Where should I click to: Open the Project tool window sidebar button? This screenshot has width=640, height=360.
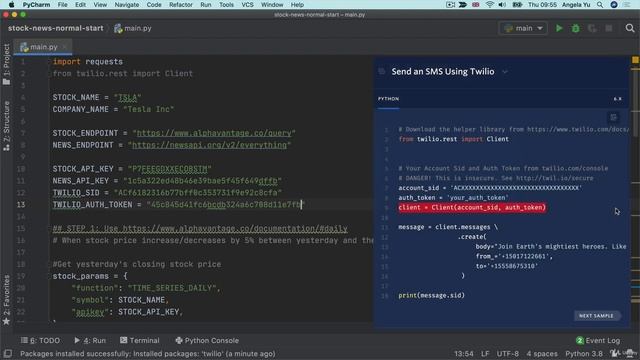tap(7, 64)
